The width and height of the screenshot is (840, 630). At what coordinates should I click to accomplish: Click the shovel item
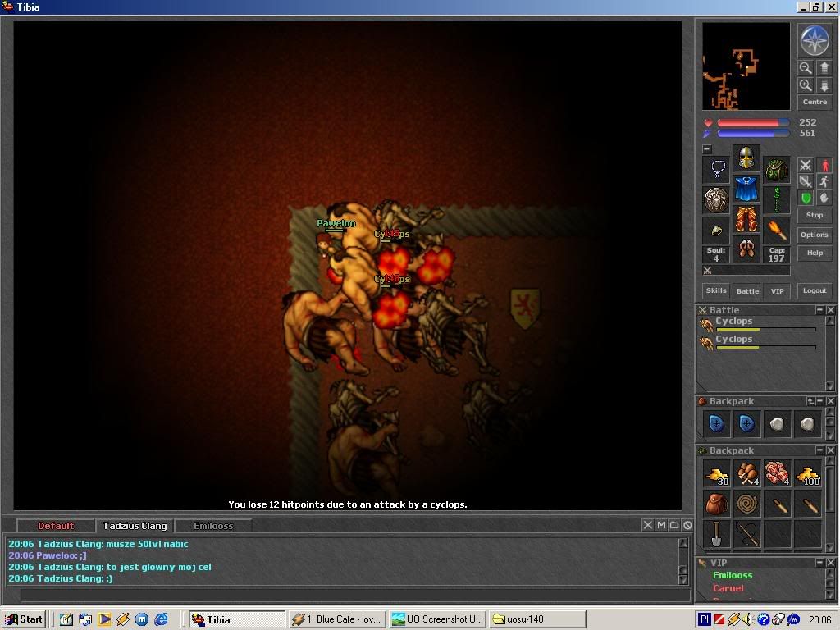point(716,534)
